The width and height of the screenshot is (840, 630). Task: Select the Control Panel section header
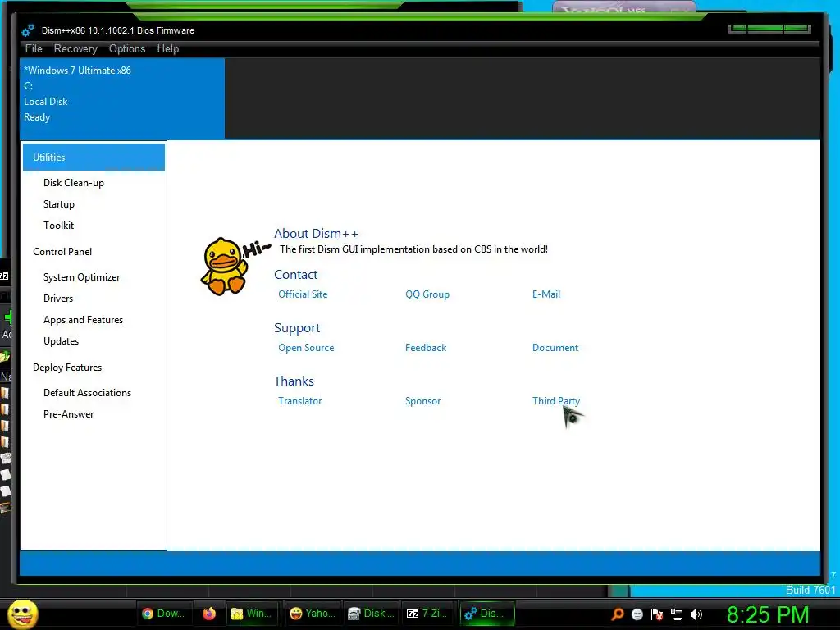click(62, 252)
